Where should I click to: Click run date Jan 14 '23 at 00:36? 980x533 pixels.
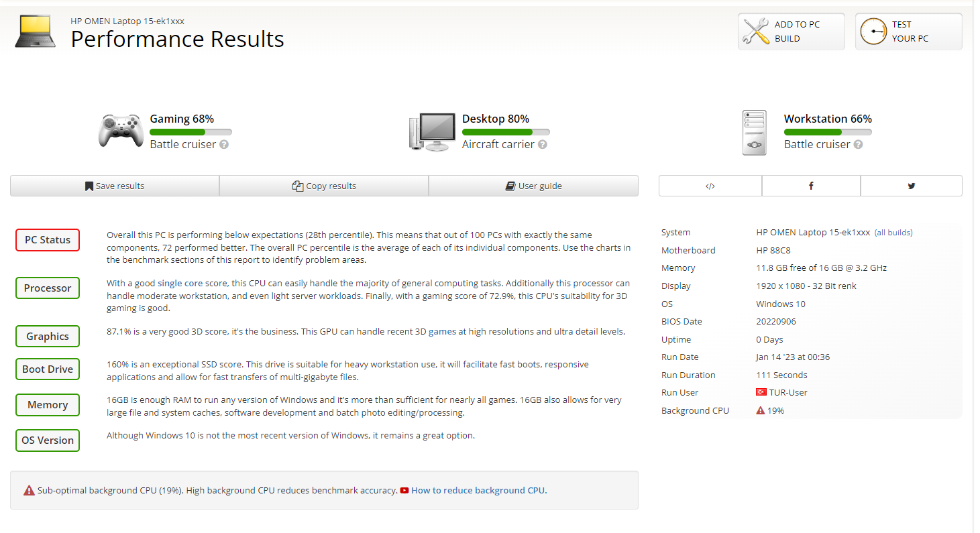(793, 357)
